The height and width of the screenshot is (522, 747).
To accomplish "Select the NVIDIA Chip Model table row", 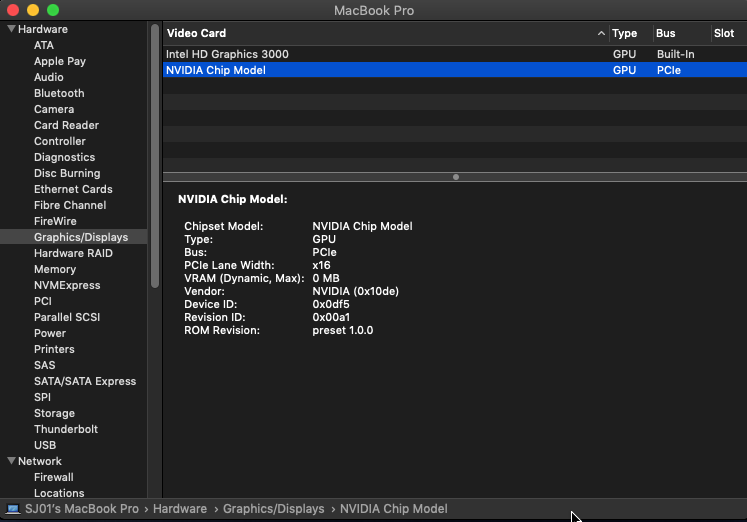I will point(455,70).
